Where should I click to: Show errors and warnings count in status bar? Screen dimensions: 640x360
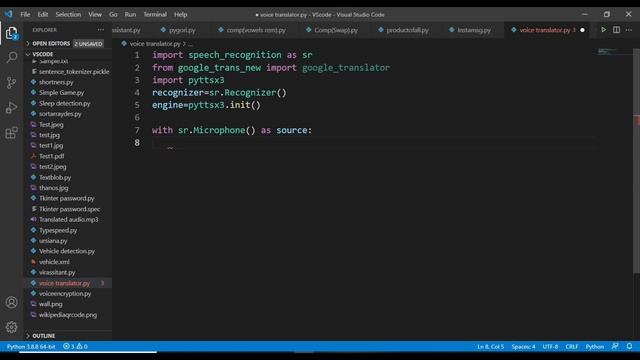[x=75, y=347]
